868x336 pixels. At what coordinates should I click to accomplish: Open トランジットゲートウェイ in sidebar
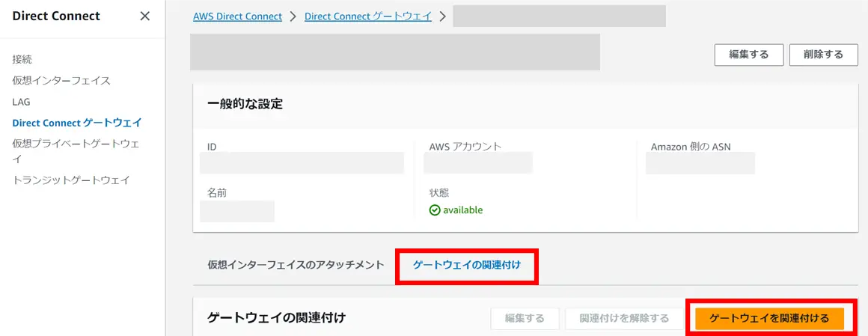pos(71,180)
